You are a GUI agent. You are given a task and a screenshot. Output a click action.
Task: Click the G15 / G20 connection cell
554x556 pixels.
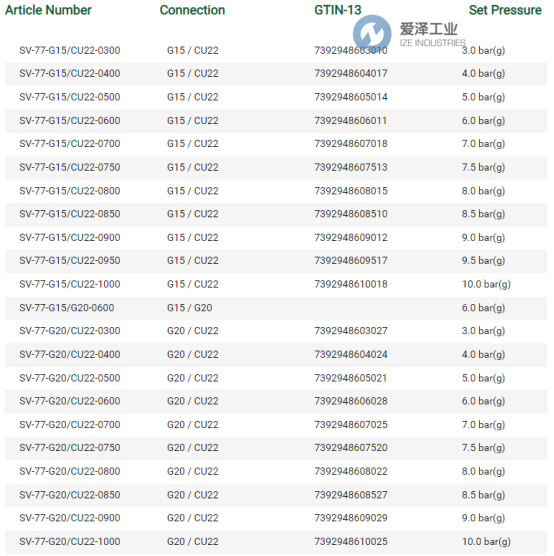point(190,308)
